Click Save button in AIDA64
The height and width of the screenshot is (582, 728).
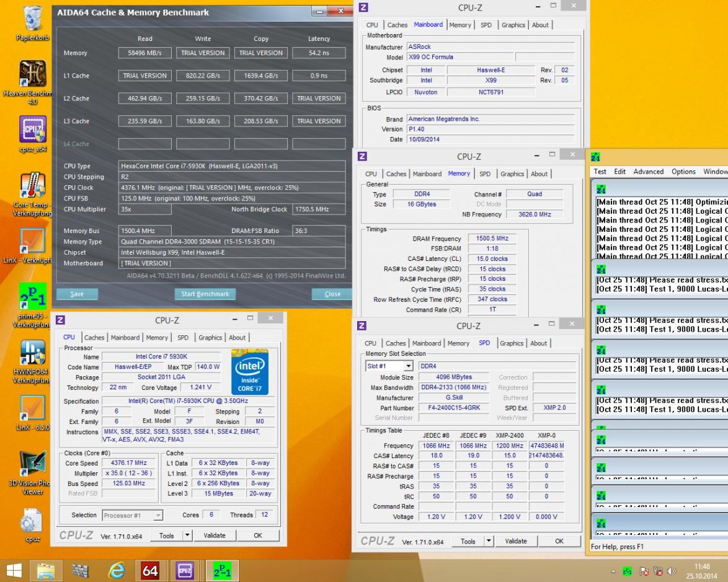coord(77,294)
